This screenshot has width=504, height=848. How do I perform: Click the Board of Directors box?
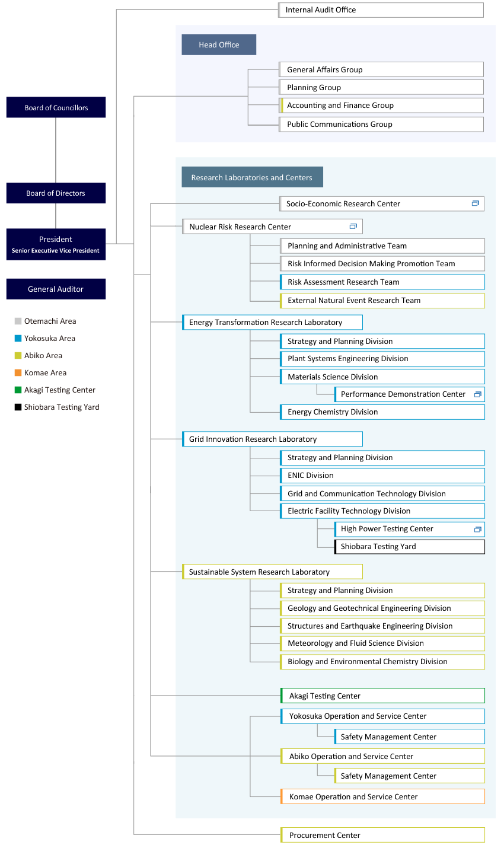coord(56,193)
